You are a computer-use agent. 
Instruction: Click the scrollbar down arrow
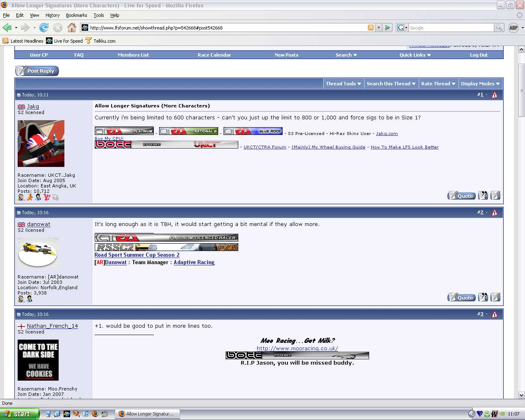click(x=521, y=395)
